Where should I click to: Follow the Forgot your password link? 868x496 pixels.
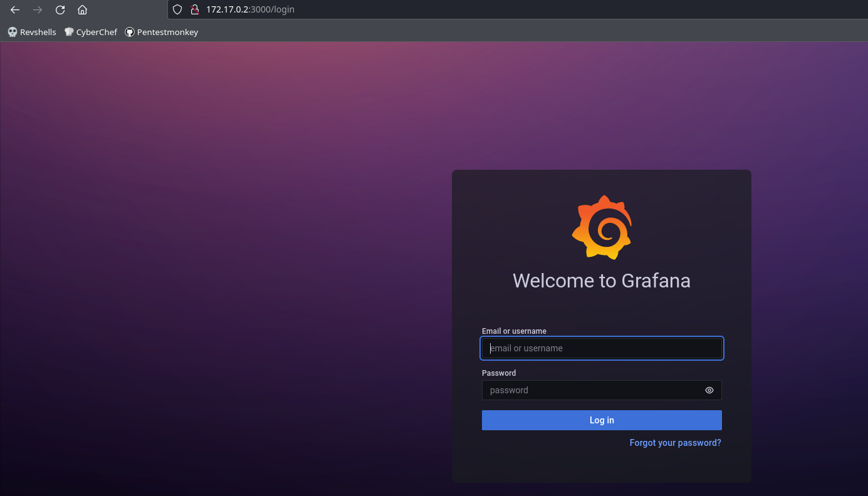pos(676,443)
